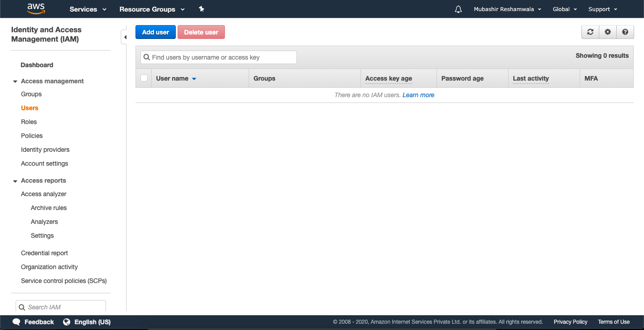
Task: Open Organization activity
Action: pyautogui.click(x=49, y=267)
